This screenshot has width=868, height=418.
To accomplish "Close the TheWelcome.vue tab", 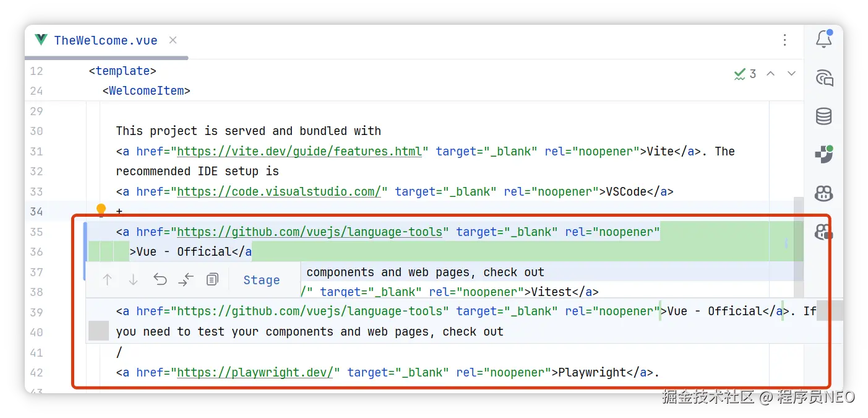I will pyautogui.click(x=173, y=40).
